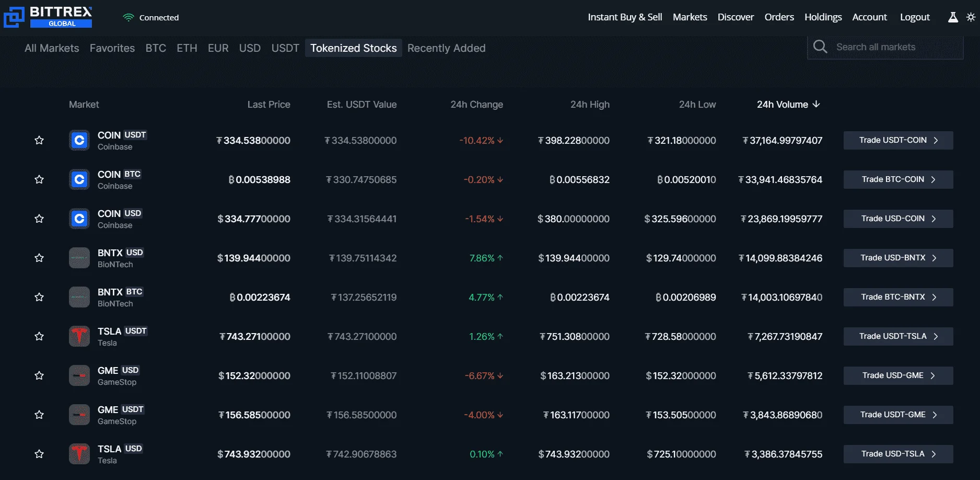Click Coinbase logo in COIN USDT row
Screen dimensions: 980x480
pos(79,140)
